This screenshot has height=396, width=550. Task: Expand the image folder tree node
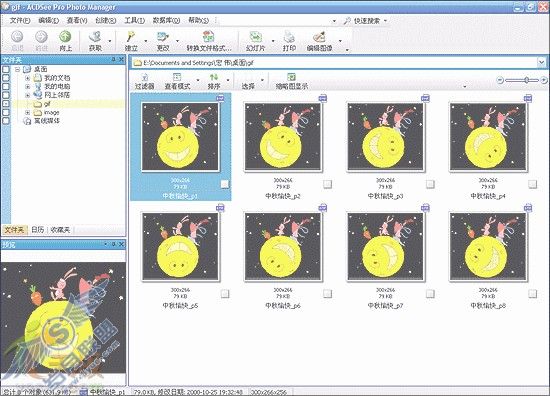(x=27, y=113)
